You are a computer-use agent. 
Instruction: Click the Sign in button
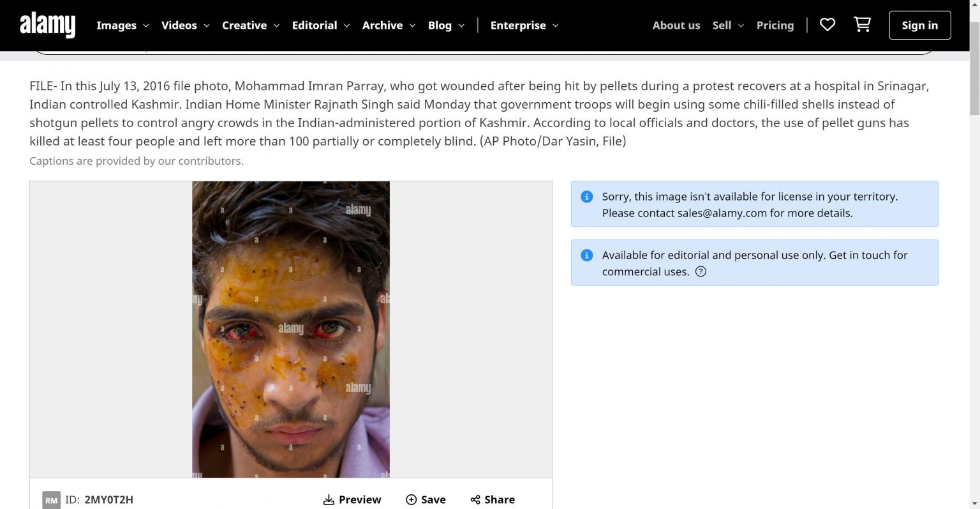[x=920, y=26]
